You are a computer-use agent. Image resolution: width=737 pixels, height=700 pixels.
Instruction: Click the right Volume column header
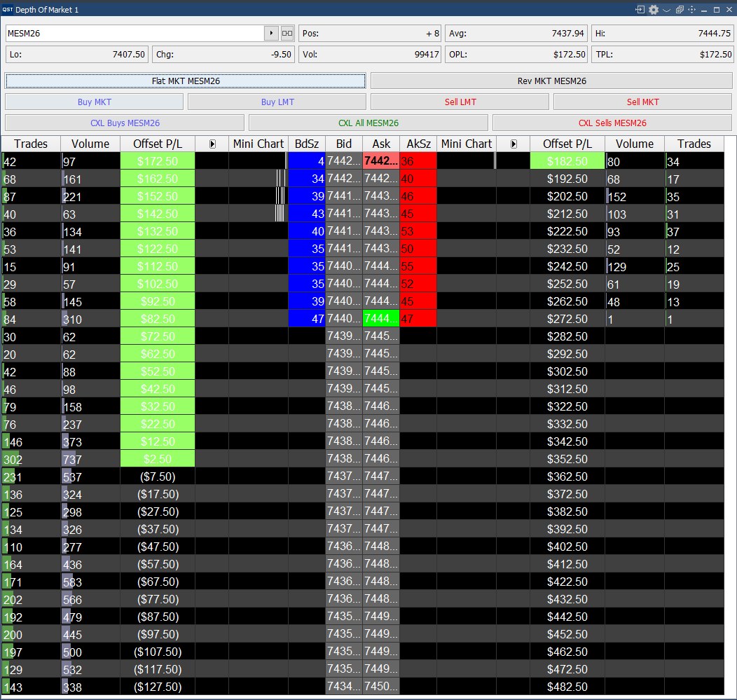coord(635,144)
